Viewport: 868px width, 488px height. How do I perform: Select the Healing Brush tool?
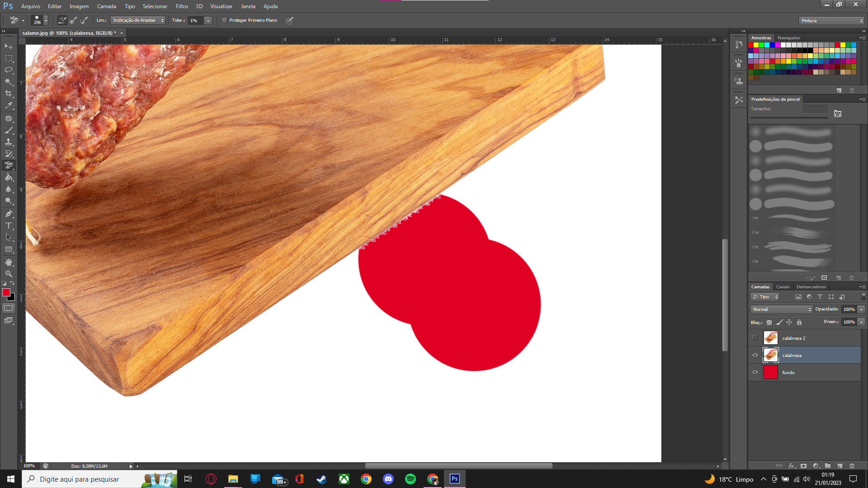[9, 118]
